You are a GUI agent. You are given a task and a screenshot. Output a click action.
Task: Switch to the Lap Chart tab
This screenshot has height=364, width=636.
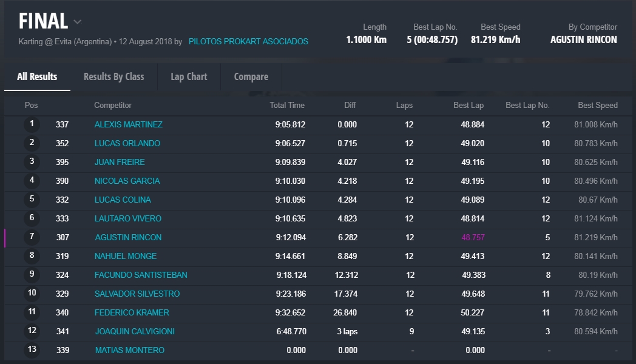tap(189, 77)
